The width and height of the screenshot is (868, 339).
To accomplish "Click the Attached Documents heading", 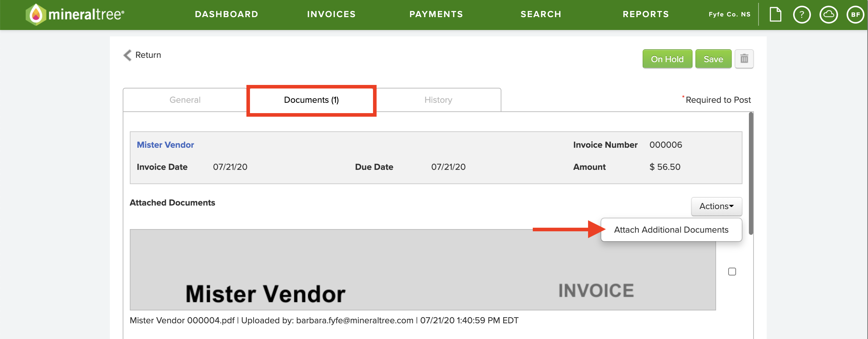I will [x=172, y=203].
